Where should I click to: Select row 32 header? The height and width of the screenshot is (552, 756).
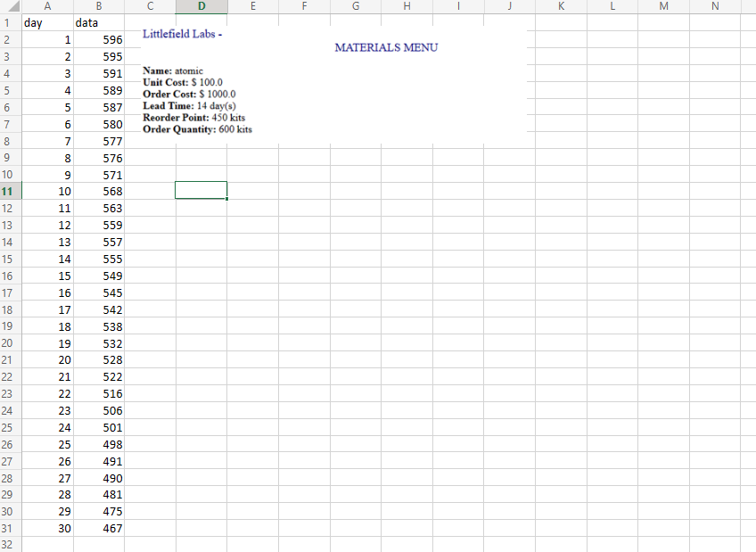click(10, 544)
